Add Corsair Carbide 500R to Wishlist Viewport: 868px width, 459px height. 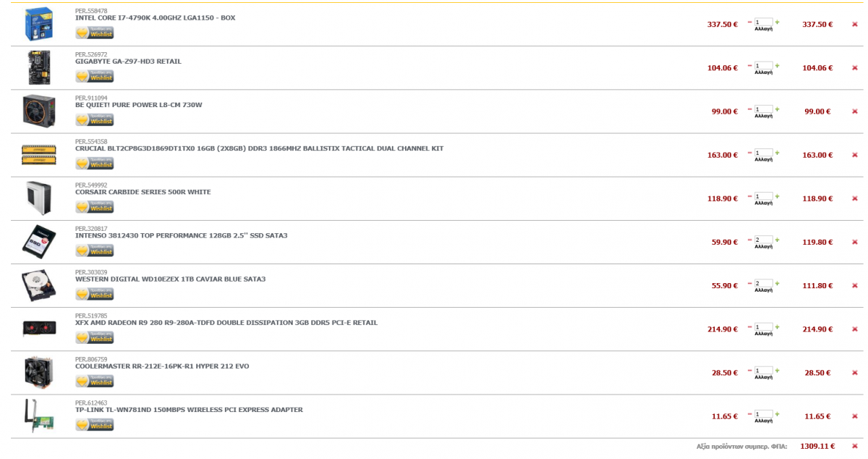click(94, 207)
